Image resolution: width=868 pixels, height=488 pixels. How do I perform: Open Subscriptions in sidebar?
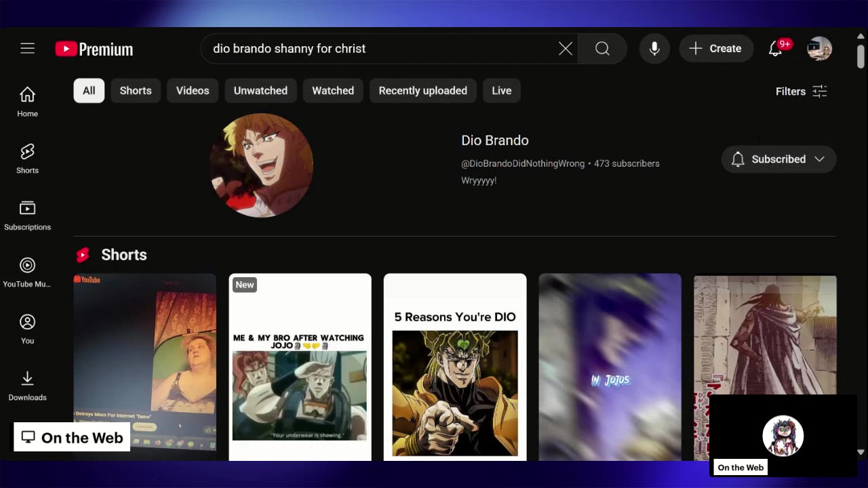click(27, 216)
